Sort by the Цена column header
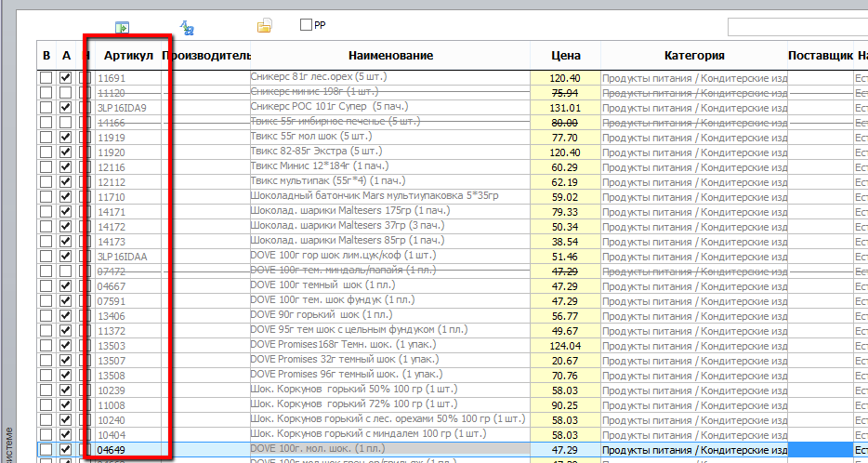This screenshot has width=868, height=463. pos(566,56)
